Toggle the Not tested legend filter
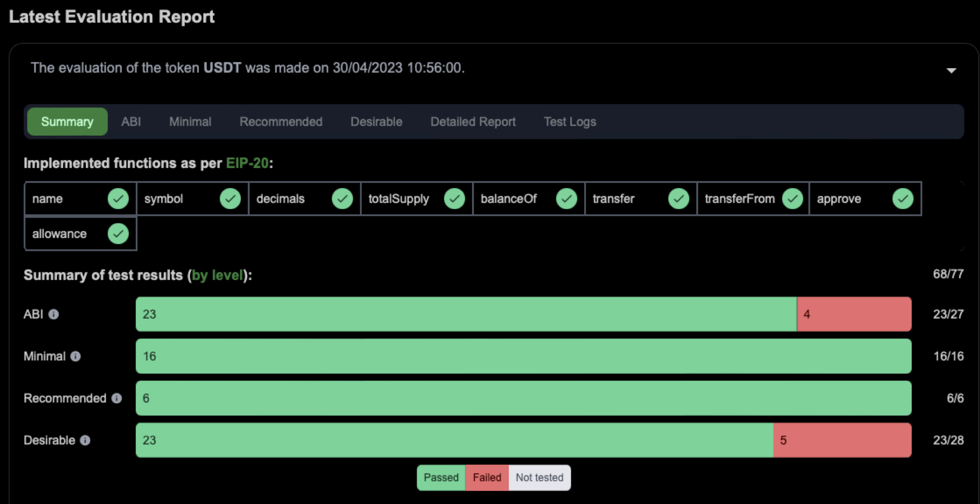This screenshot has width=980, height=504. [539, 477]
